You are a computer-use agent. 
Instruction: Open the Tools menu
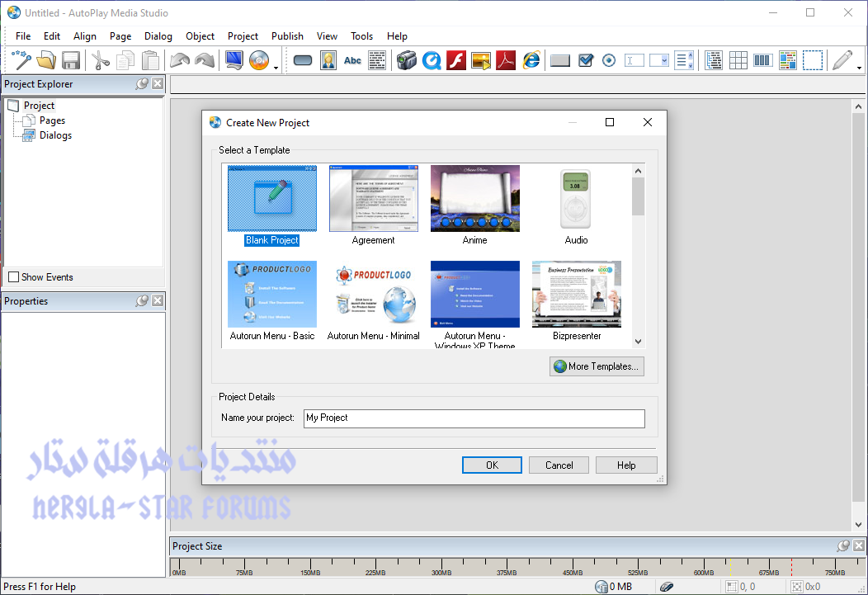pos(361,36)
